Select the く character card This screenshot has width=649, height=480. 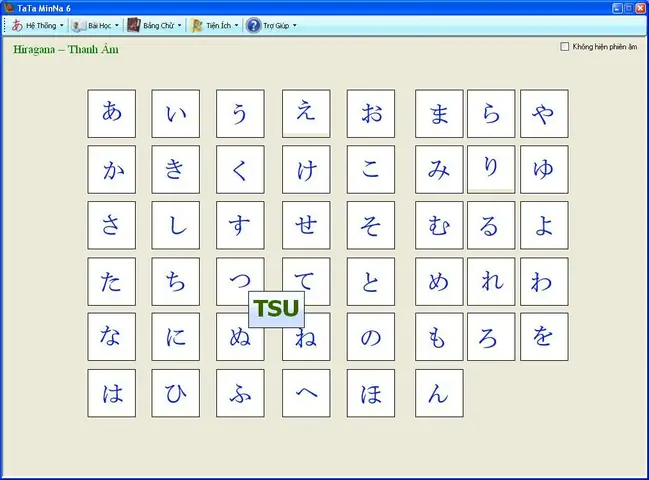coord(240,170)
